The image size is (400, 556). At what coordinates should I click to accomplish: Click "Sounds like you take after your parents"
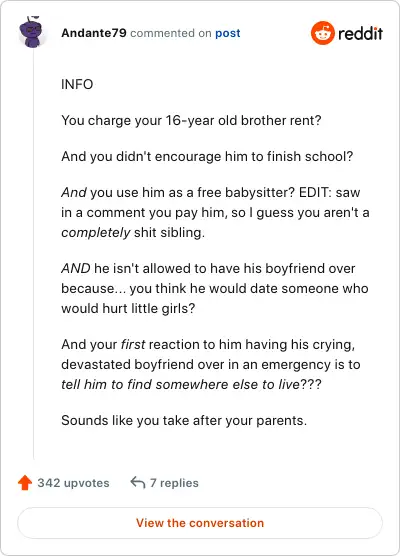coord(184,421)
